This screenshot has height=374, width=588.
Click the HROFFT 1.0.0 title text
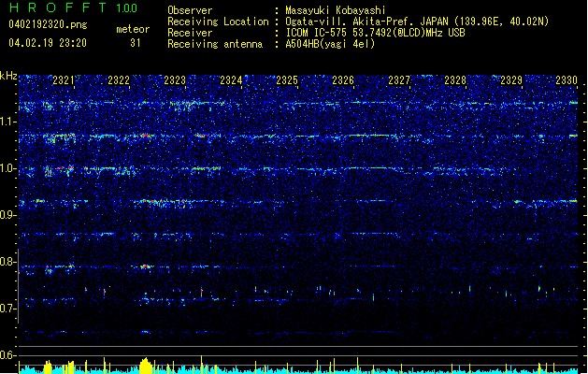73,7
